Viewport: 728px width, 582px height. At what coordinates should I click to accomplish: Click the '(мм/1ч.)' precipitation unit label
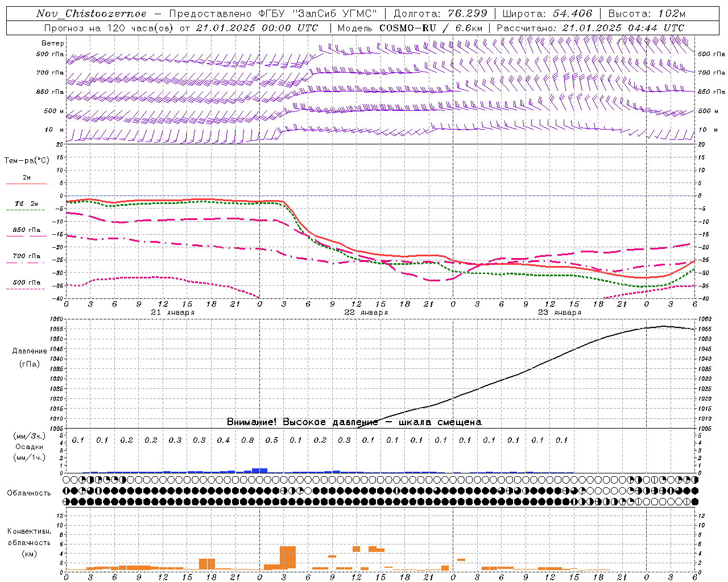click(x=30, y=458)
